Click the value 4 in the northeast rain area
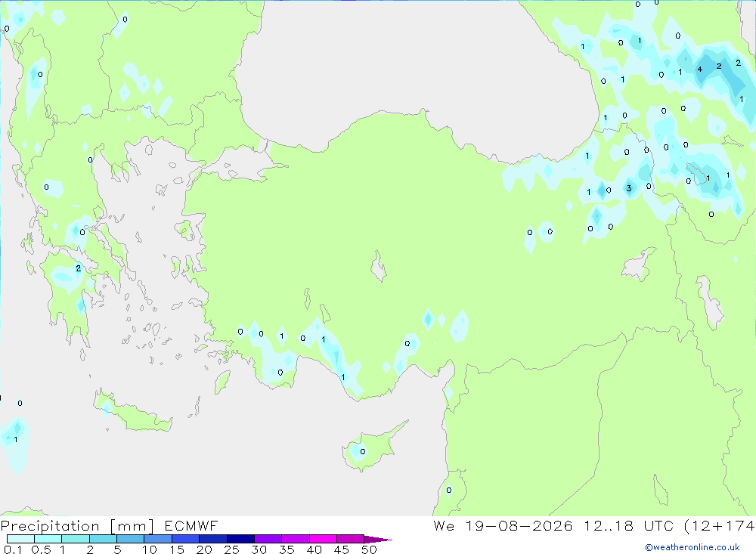The width and height of the screenshot is (756, 554). click(x=699, y=70)
